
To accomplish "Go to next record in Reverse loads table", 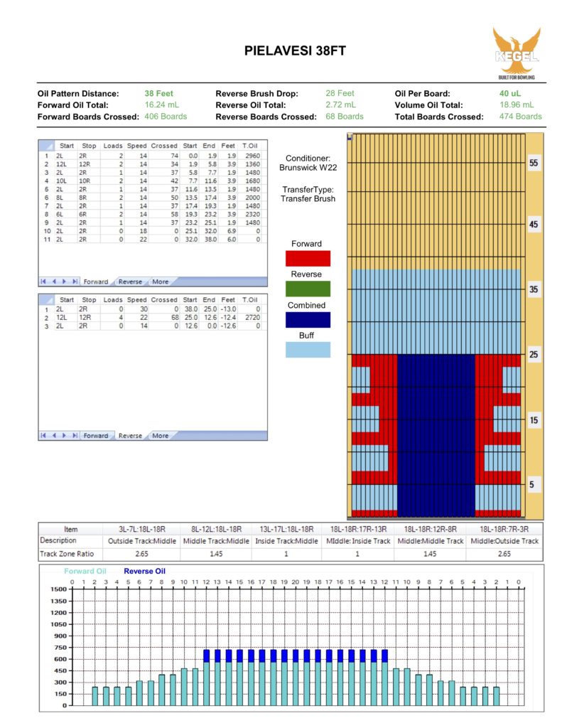I will pos(64,436).
